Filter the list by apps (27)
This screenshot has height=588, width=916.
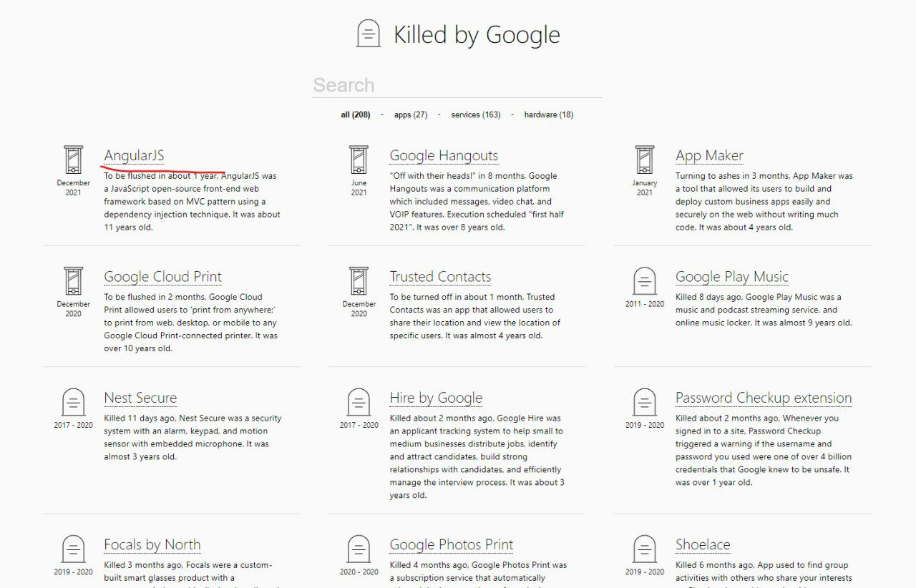pos(411,114)
